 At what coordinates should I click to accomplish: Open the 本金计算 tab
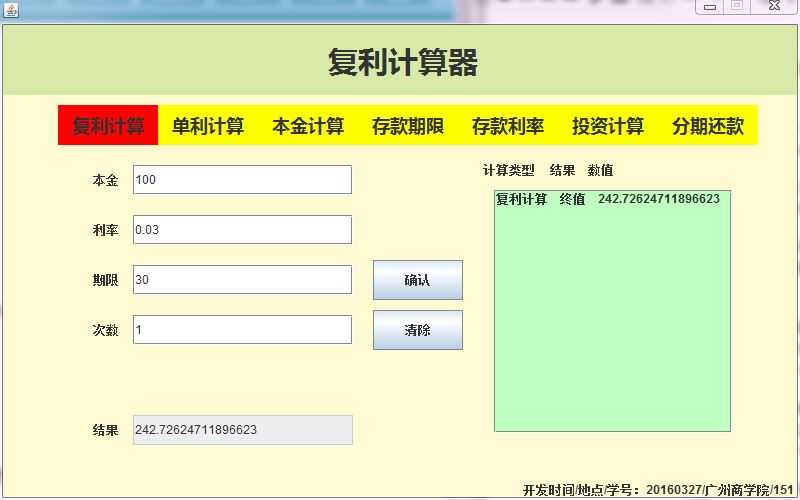(308, 125)
